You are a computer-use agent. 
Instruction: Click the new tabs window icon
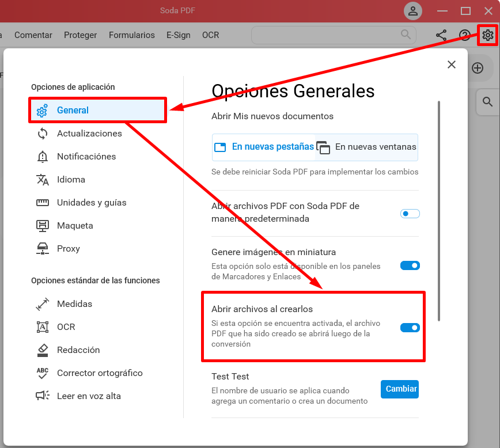click(220, 147)
